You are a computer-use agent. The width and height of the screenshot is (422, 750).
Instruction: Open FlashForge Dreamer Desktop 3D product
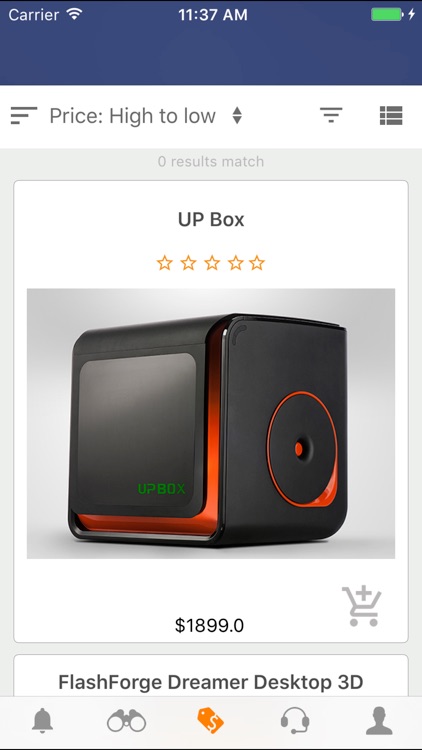tap(211, 682)
